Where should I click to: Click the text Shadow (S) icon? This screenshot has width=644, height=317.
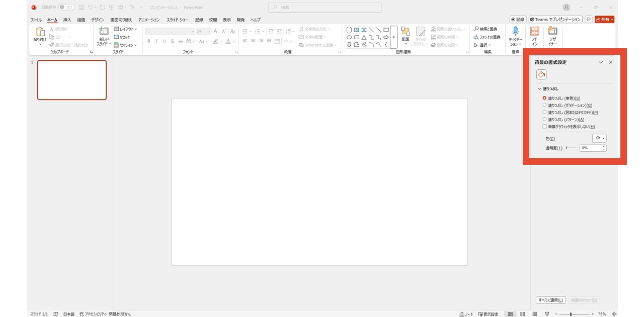click(172, 41)
